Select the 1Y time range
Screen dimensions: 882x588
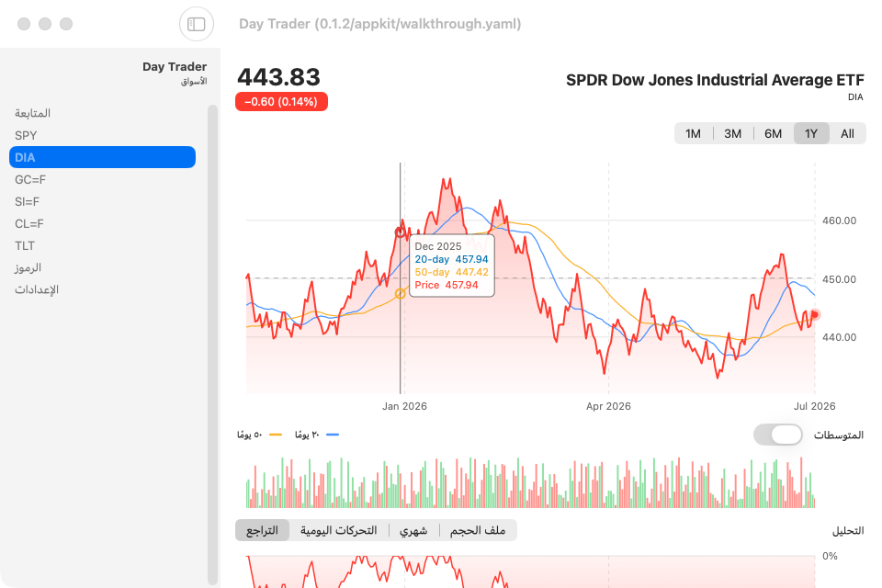(x=810, y=134)
